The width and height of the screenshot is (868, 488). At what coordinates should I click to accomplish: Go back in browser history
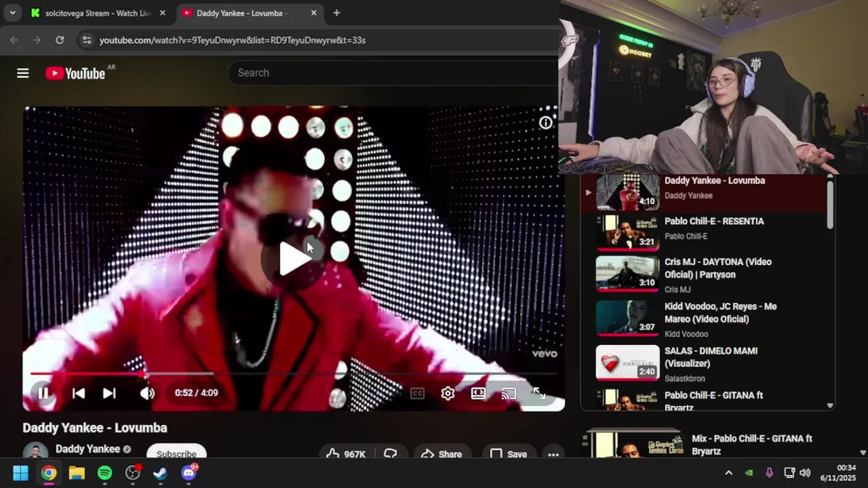click(14, 40)
